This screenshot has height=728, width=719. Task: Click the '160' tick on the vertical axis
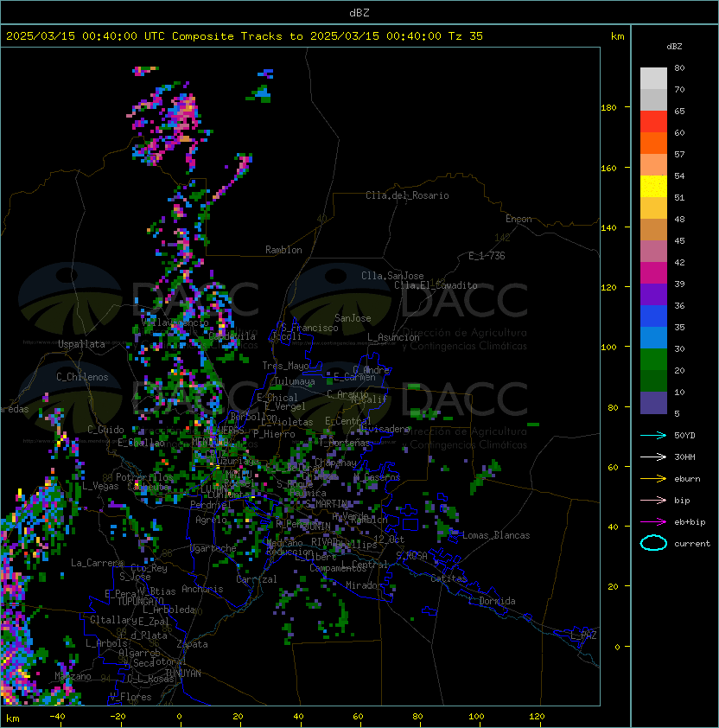click(x=608, y=168)
